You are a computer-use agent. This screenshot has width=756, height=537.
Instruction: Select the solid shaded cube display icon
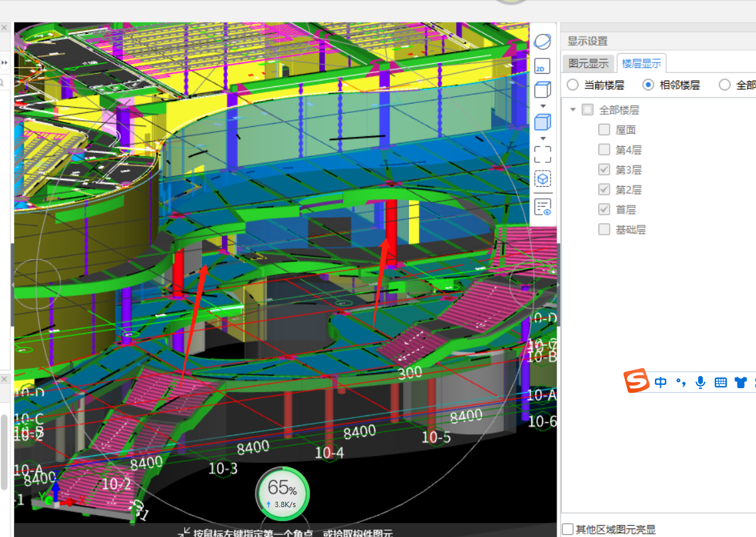click(x=543, y=122)
